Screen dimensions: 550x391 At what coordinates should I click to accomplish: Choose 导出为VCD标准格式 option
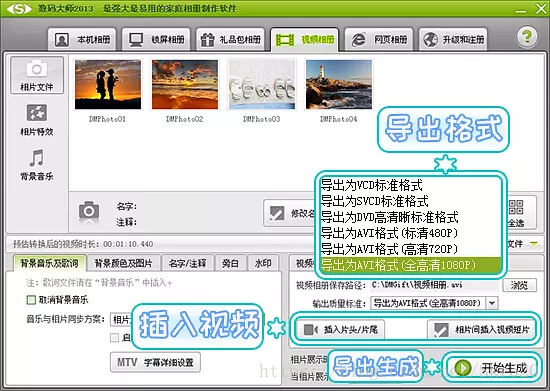(x=410, y=185)
